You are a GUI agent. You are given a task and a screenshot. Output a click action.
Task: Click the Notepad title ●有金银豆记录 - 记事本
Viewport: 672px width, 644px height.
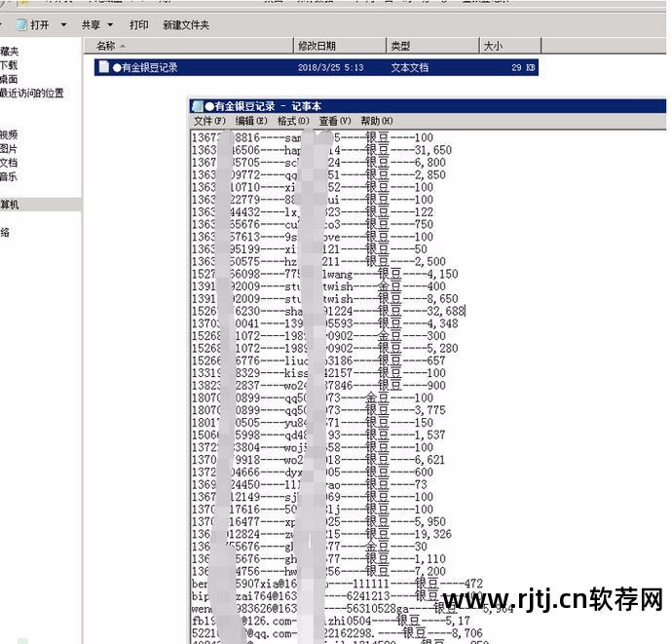click(263, 106)
